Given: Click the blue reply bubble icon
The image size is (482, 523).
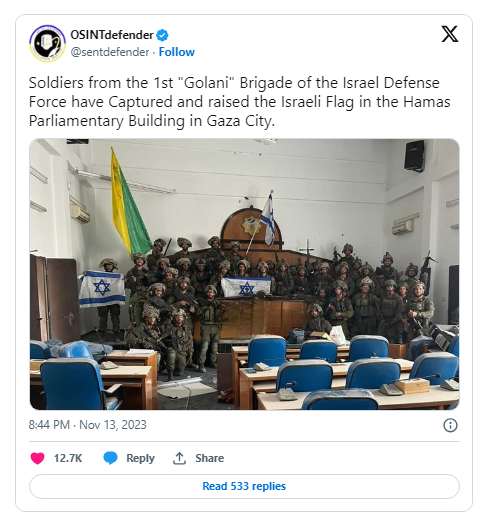Looking at the screenshot, I should [x=110, y=458].
